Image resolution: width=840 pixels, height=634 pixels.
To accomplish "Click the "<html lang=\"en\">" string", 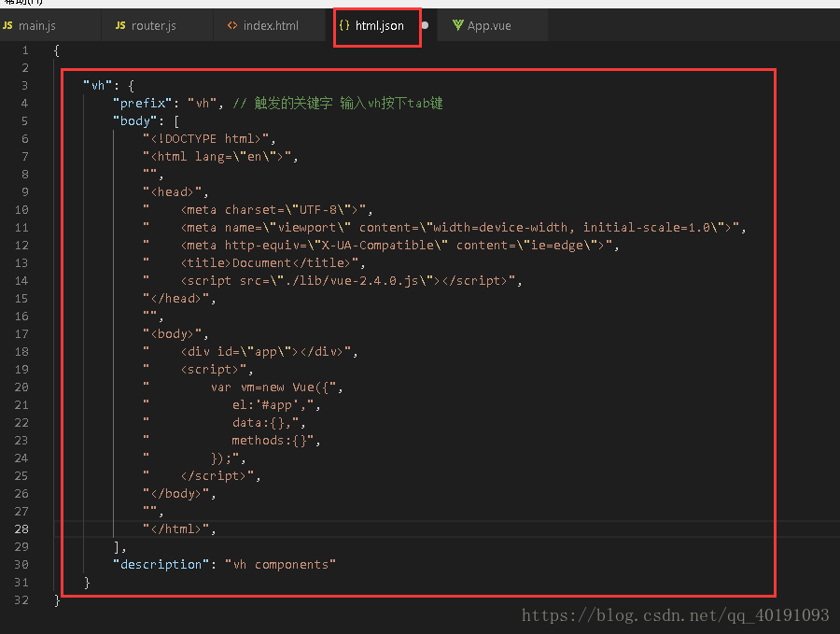I will click(x=217, y=157).
